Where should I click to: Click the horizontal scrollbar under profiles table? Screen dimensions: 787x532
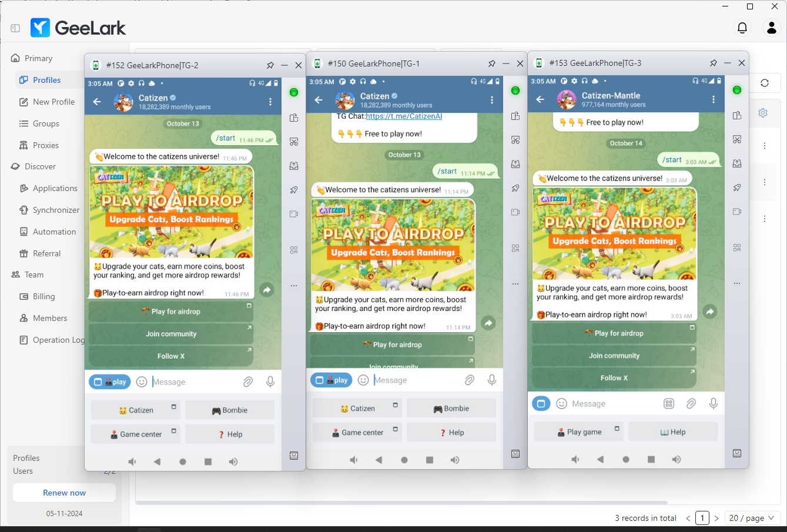[x=401, y=503]
